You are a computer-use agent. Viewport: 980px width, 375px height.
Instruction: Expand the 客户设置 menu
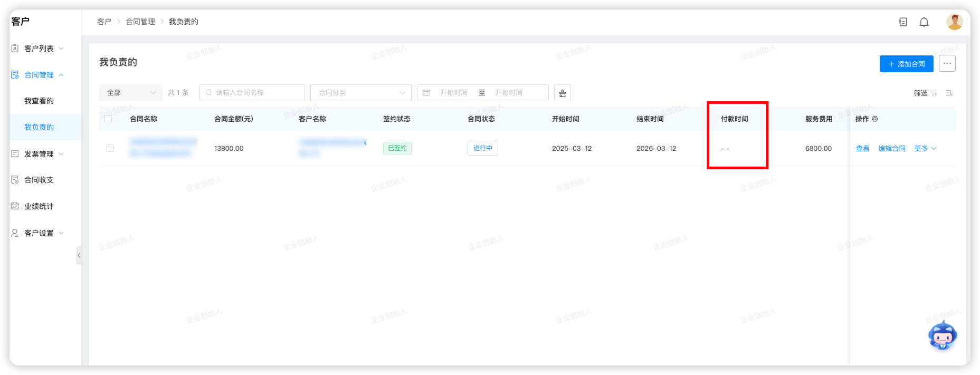(61, 233)
